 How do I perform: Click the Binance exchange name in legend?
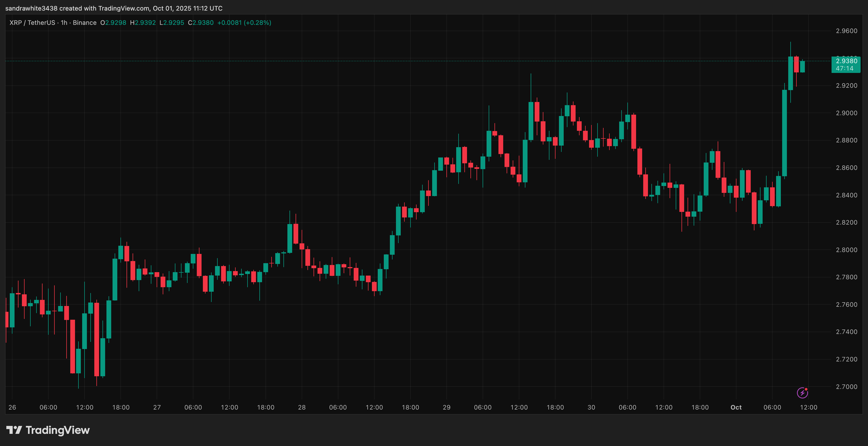pos(85,22)
